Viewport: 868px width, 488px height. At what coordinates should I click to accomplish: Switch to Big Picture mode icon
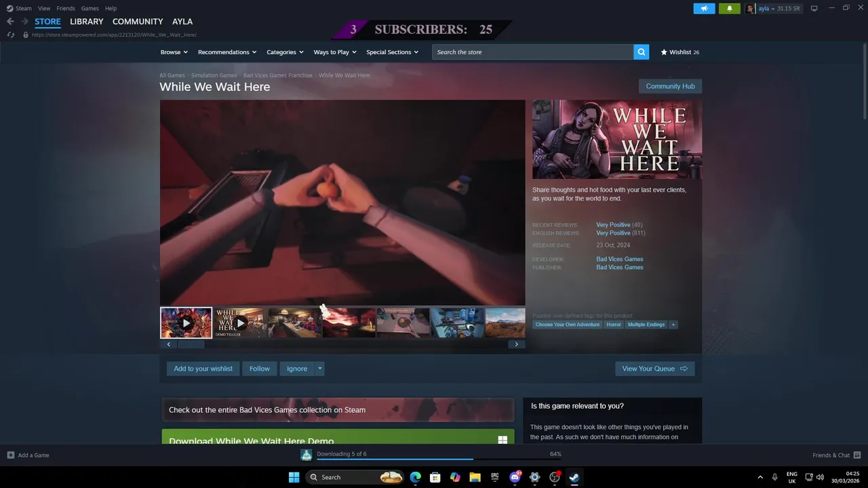814,9
